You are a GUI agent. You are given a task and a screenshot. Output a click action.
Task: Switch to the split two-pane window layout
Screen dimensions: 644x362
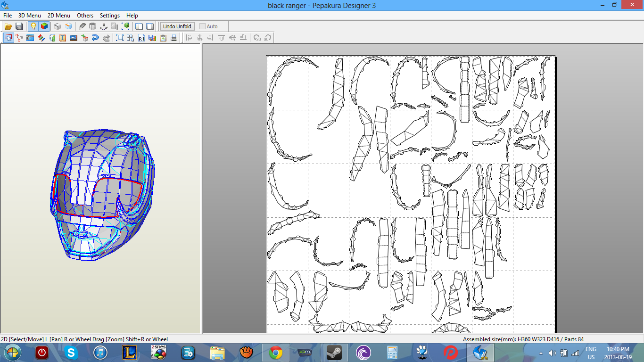point(139,26)
